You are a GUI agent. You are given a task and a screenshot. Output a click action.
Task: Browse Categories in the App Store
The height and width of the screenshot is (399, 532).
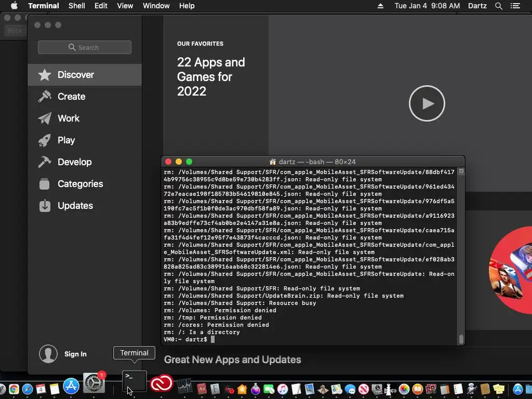coord(85,184)
